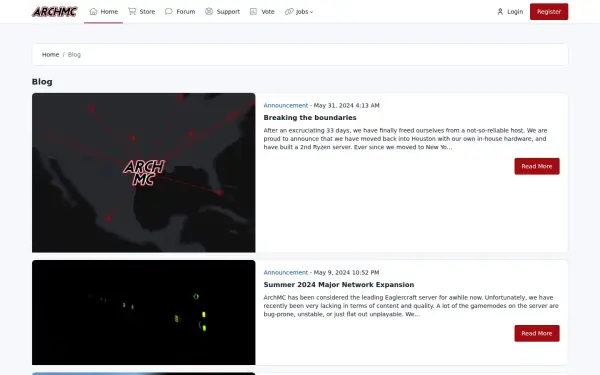Open Summer 2024 Major Network Expansion title
Viewport: 600px width, 375px height.
pyautogui.click(x=339, y=285)
